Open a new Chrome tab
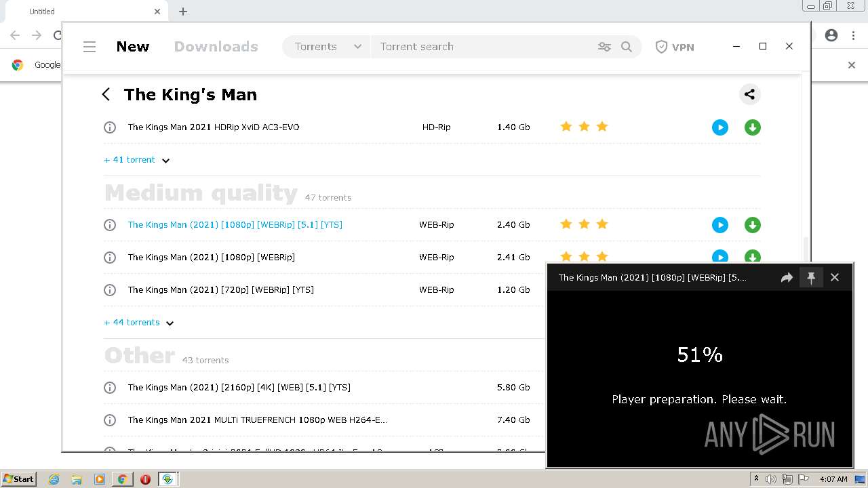This screenshot has height=488, width=868. 183,12
